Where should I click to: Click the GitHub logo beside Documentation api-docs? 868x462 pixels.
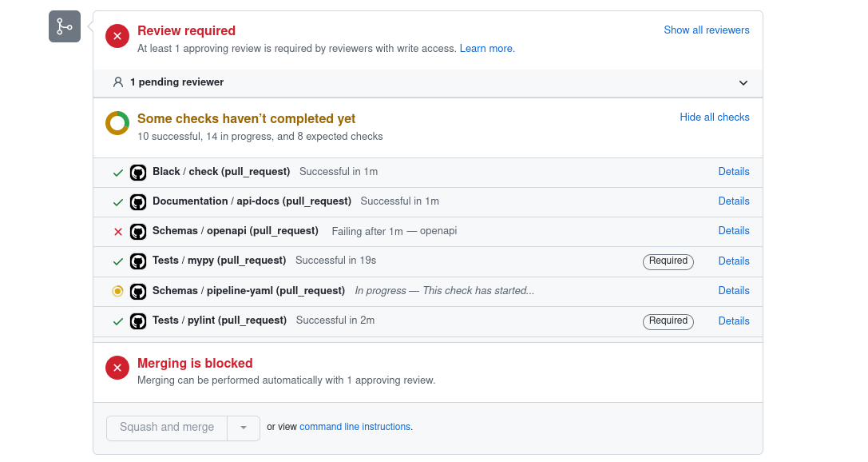point(137,201)
